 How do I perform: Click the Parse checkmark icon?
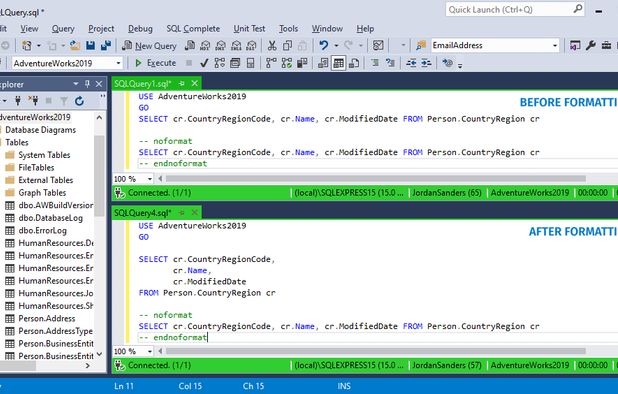(x=204, y=63)
